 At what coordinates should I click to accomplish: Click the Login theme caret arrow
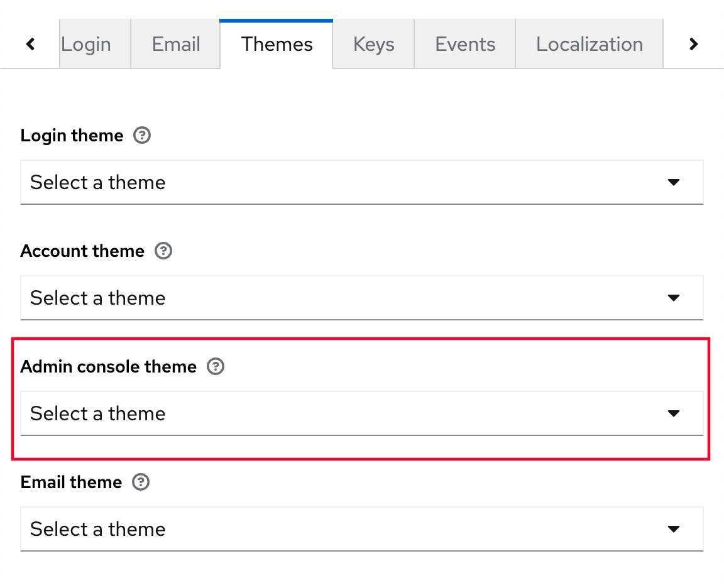pyautogui.click(x=674, y=182)
